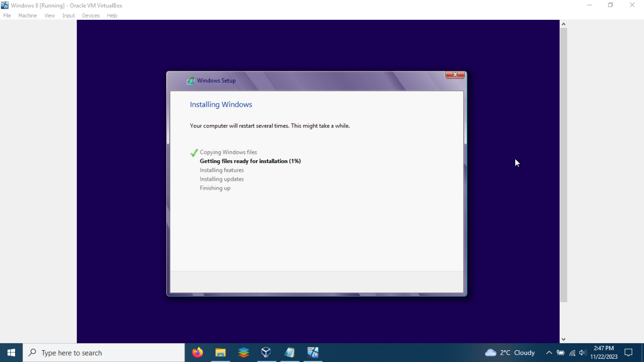Open the Windows Start menu
644x362 pixels.
click(x=11, y=352)
